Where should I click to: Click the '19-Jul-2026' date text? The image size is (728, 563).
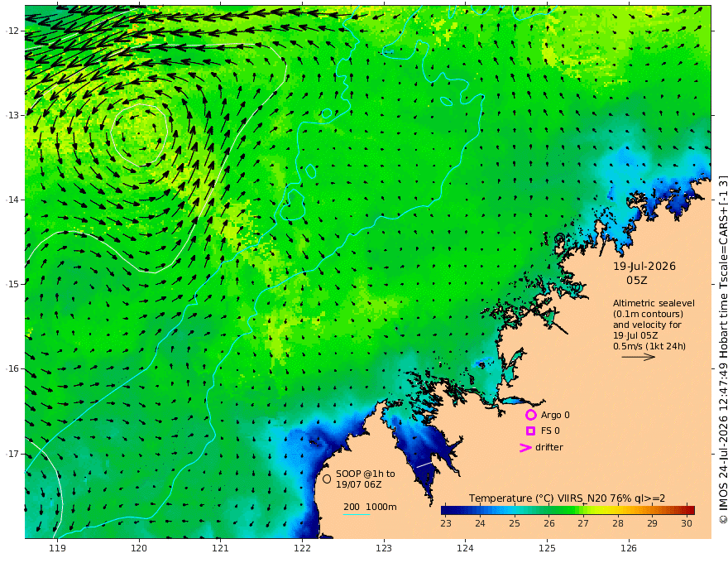click(x=644, y=267)
